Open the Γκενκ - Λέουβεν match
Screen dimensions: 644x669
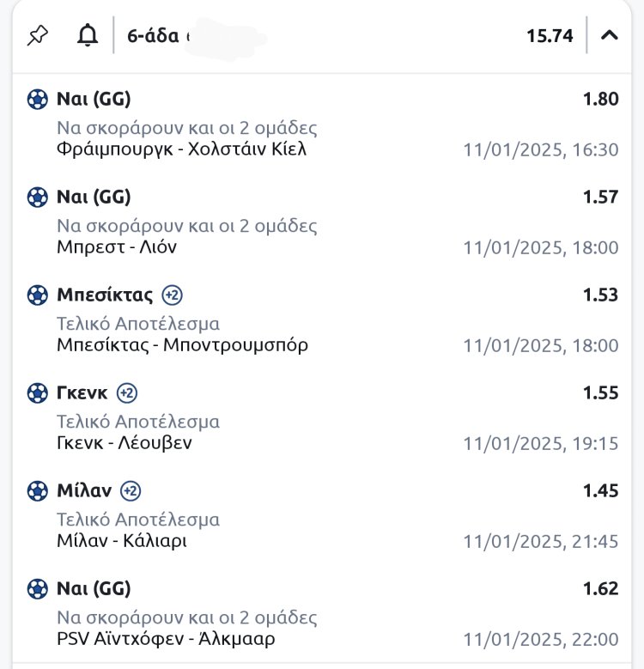(125, 443)
